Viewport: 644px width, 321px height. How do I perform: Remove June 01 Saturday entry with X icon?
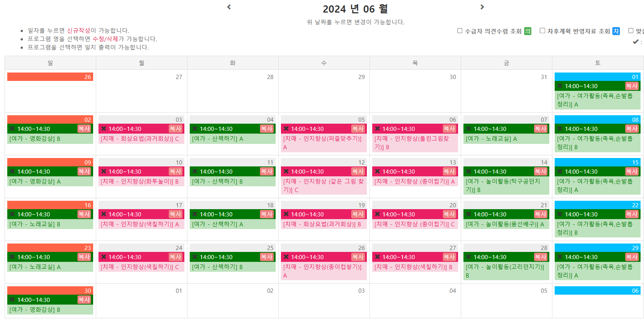(560, 86)
